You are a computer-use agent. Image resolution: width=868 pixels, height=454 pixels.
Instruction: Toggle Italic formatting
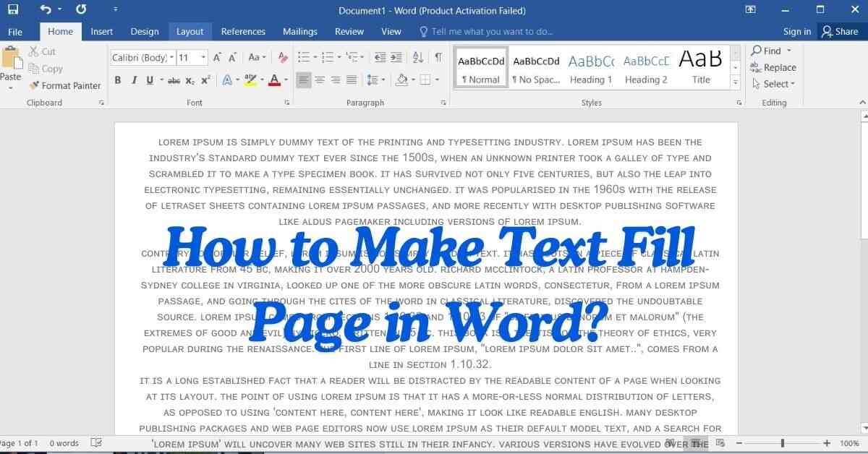(134, 80)
